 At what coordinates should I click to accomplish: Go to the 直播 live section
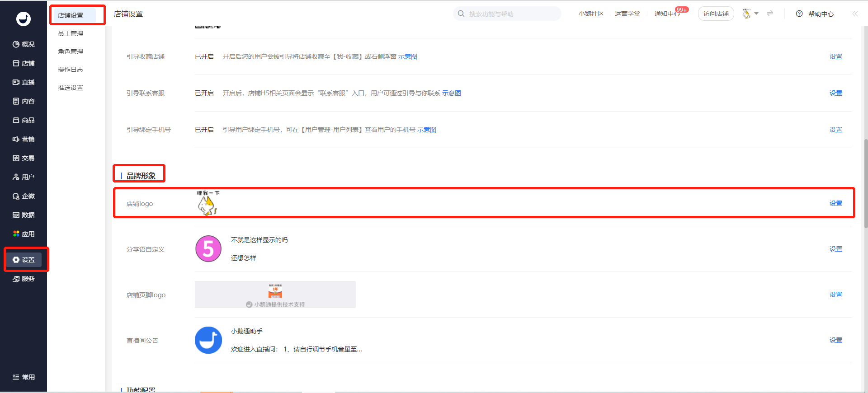point(24,82)
